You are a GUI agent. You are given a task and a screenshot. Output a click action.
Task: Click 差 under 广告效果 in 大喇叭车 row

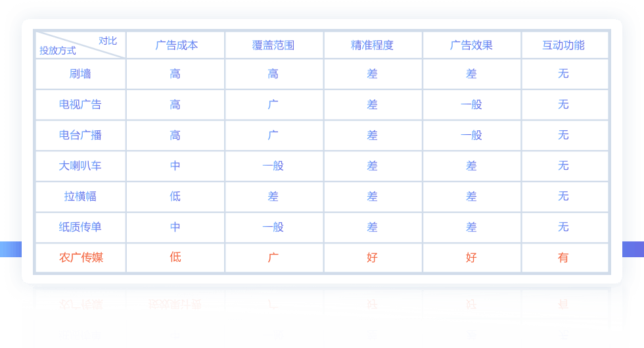(x=471, y=166)
